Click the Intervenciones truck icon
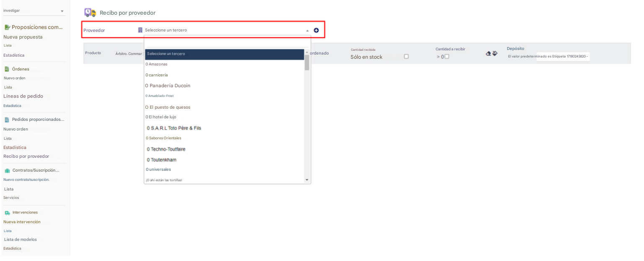This screenshot has width=644, height=261. click(7, 213)
